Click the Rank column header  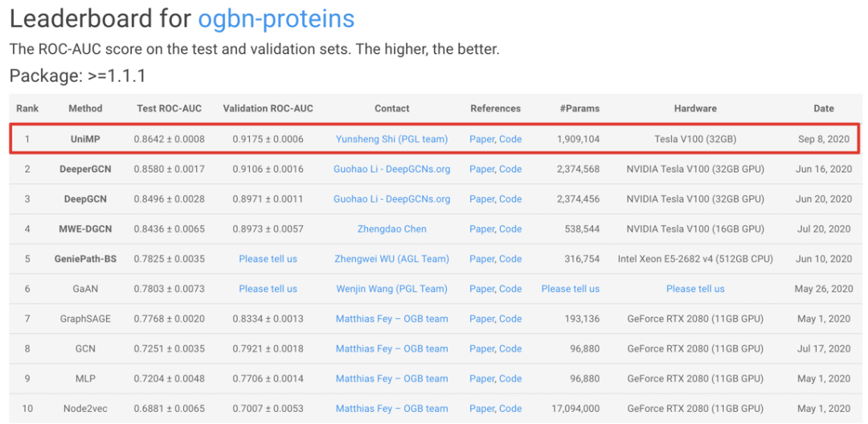27,108
